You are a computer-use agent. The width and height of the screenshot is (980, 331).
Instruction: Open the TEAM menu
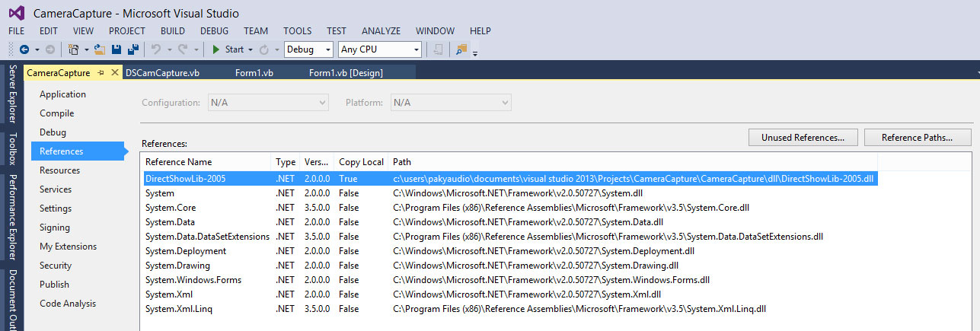tap(256, 31)
